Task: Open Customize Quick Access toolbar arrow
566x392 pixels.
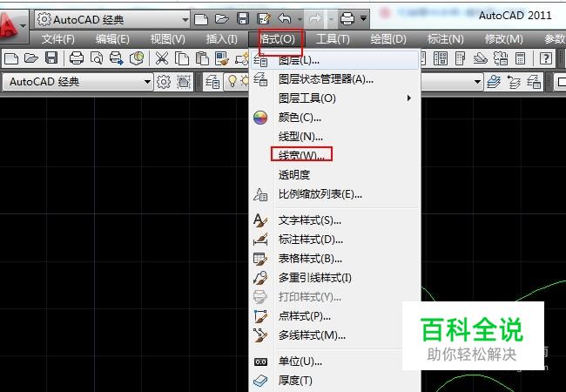Action: 363,18
